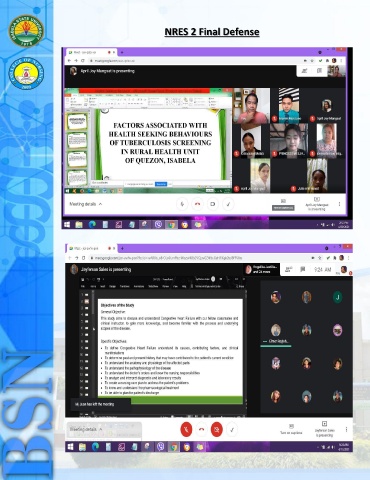Viewport: 370px width, 480px height.
Task: Turn off the camera in April Joy's meeting
Action: [x=213, y=204]
